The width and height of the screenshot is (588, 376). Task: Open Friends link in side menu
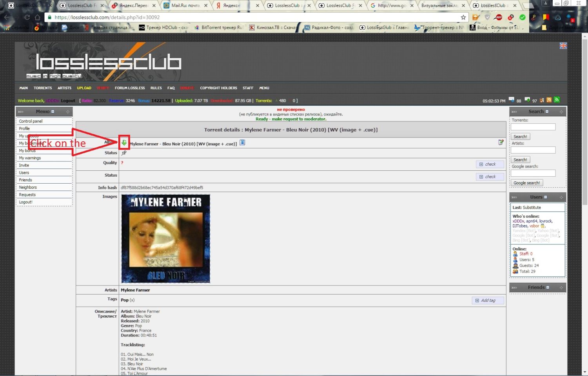25,180
